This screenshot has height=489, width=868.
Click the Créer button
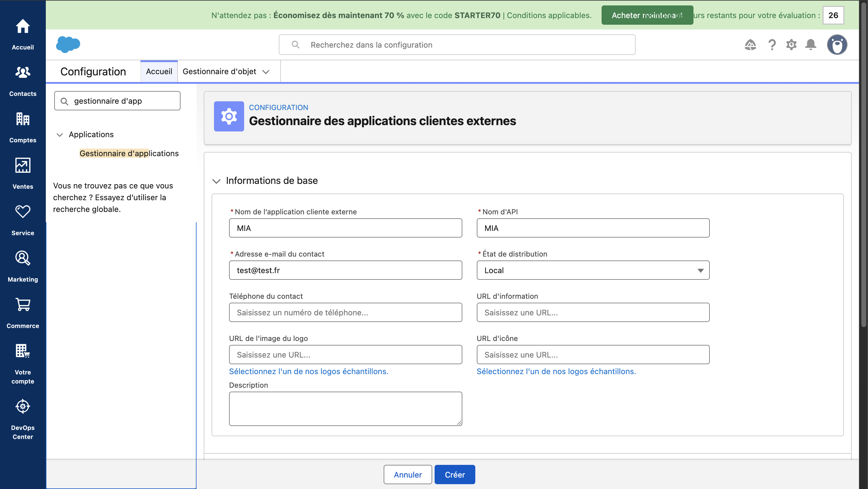pos(454,475)
